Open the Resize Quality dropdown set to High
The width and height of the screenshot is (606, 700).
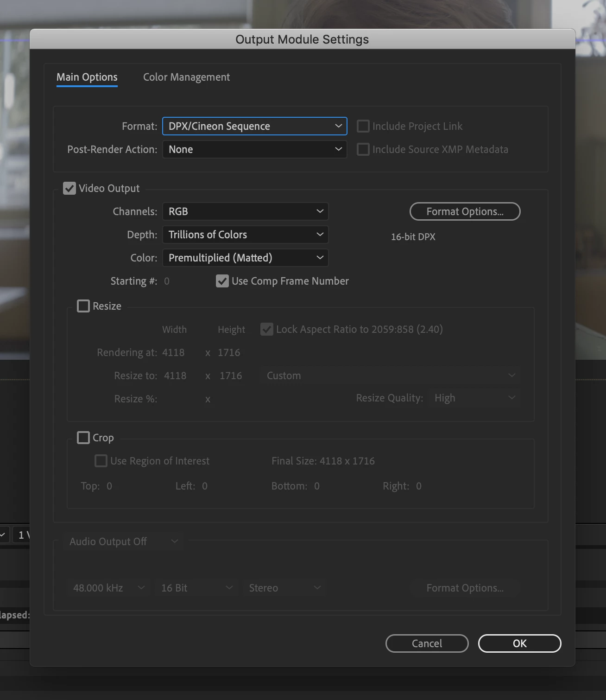point(474,398)
